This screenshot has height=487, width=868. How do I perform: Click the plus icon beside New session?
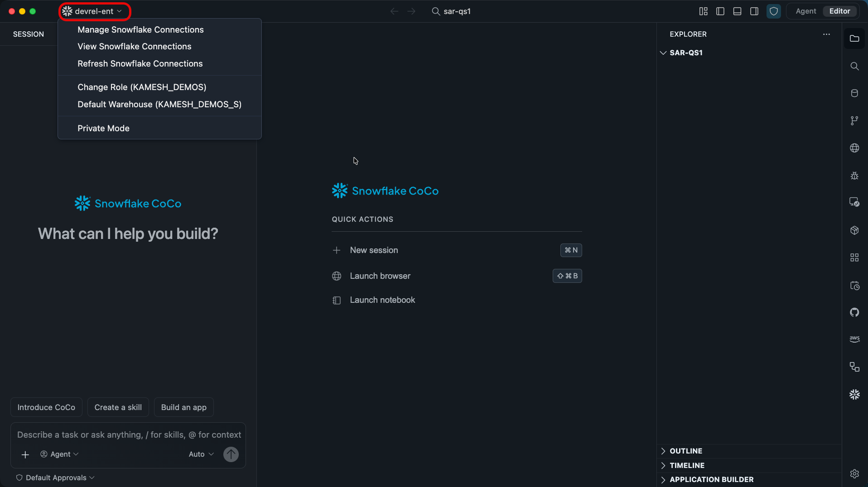click(337, 250)
